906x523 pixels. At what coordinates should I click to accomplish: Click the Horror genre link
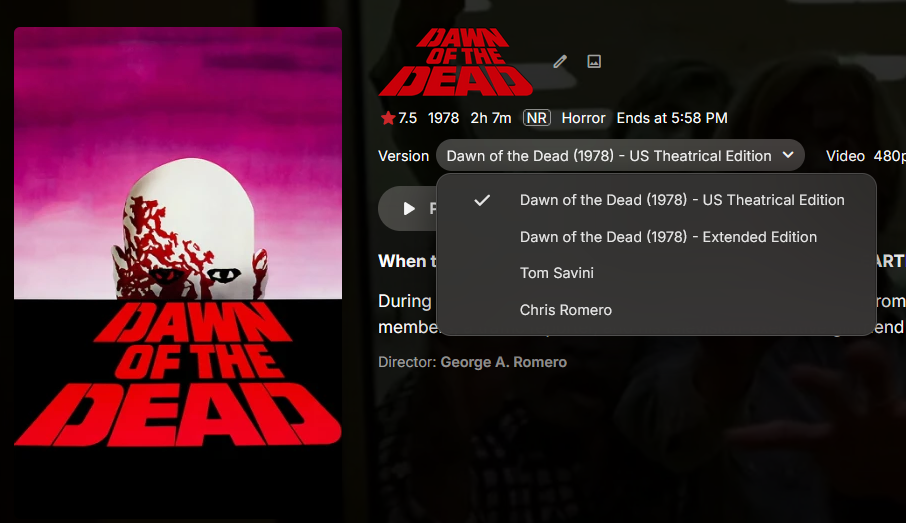pos(583,118)
